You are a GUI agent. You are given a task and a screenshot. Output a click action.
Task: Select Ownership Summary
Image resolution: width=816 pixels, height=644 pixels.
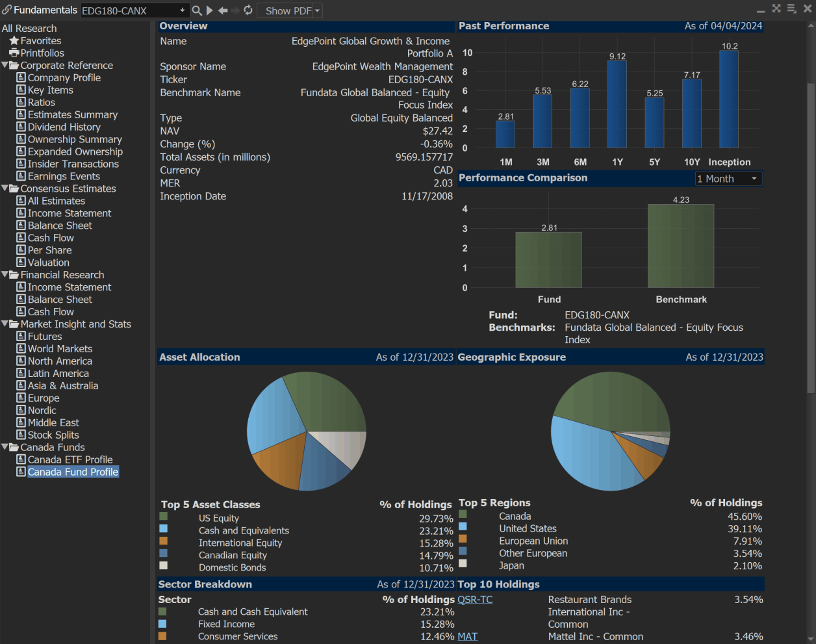75,139
